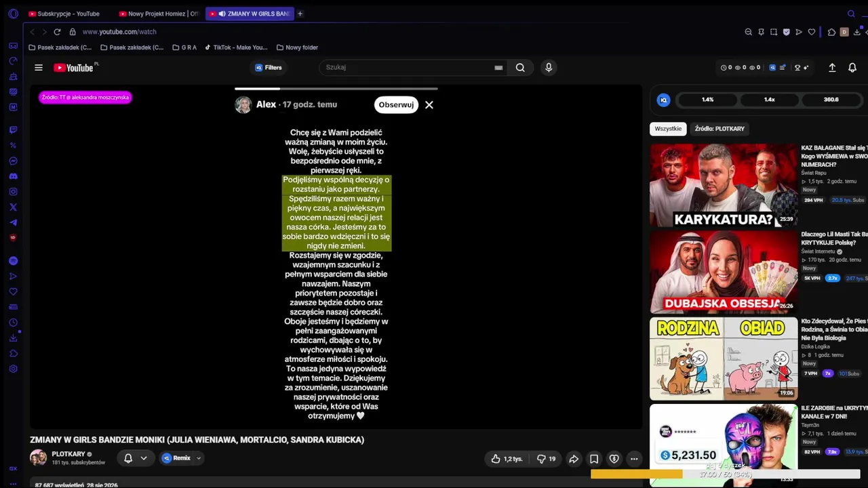Open the RODZINA OBIAD video thumbnail
868x488 pixels.
724,359
